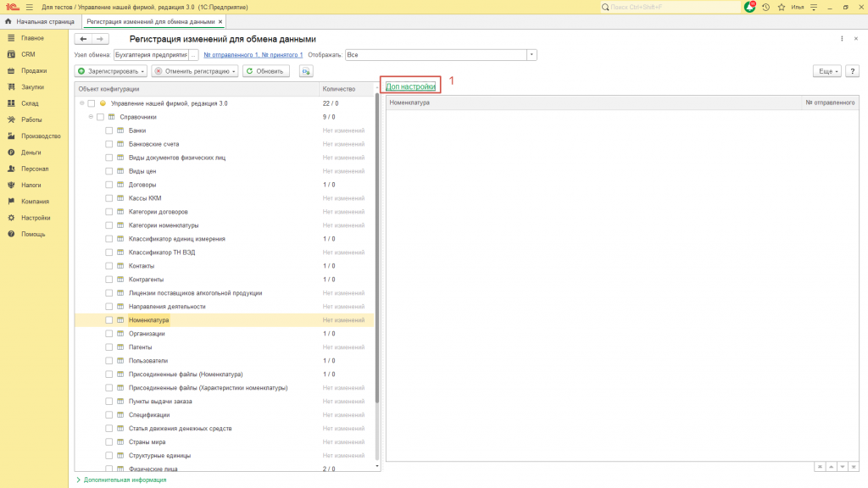Screen dimensions: 868x488
Task: Collapse the Справочники tree node
Action: [91, 117]
